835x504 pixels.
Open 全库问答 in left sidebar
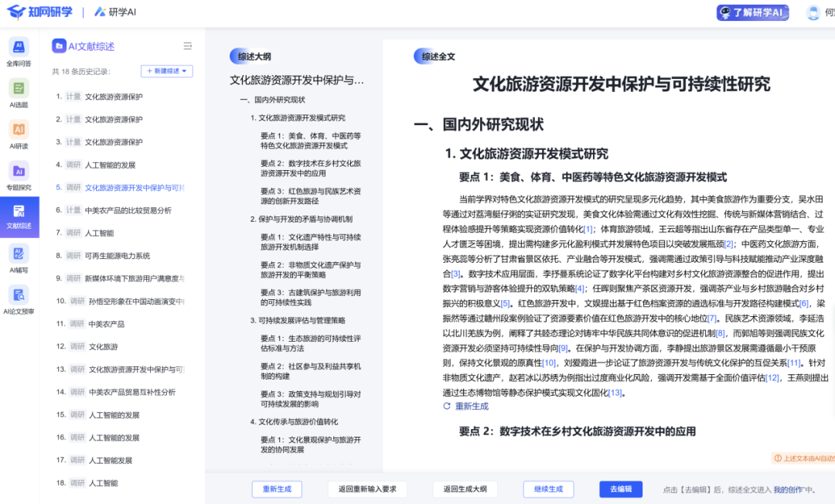tap(19, 49)
